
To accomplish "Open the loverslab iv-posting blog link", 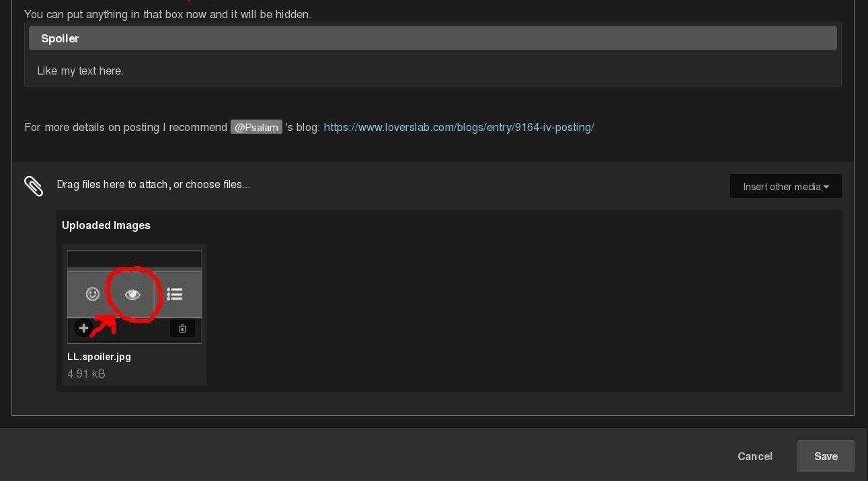I will pos(459,127).
